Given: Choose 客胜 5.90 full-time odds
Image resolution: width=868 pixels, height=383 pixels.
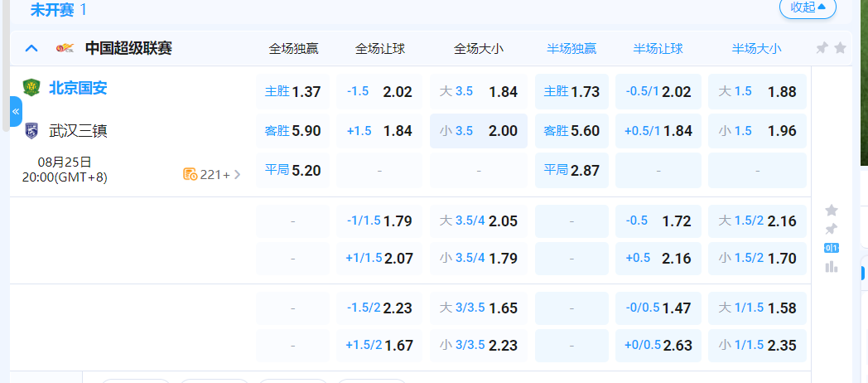Looking at the screenshot, I should click(292, 130).
